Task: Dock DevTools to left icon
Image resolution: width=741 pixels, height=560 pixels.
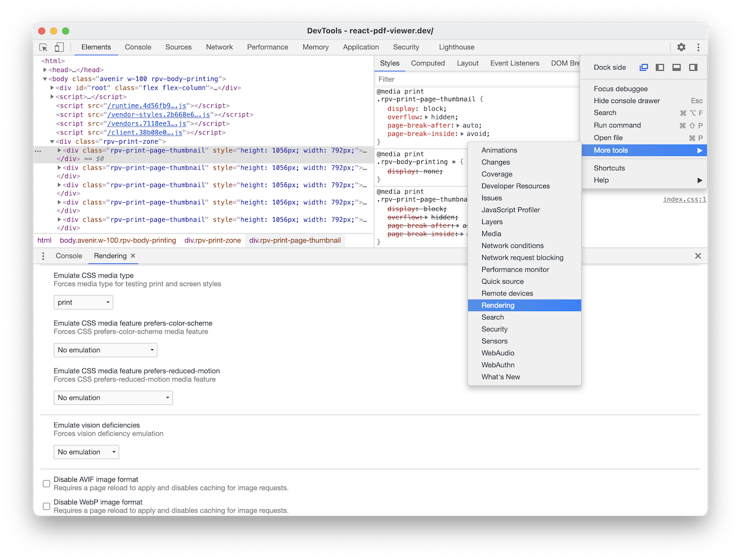Action: (x=660, y=67)
